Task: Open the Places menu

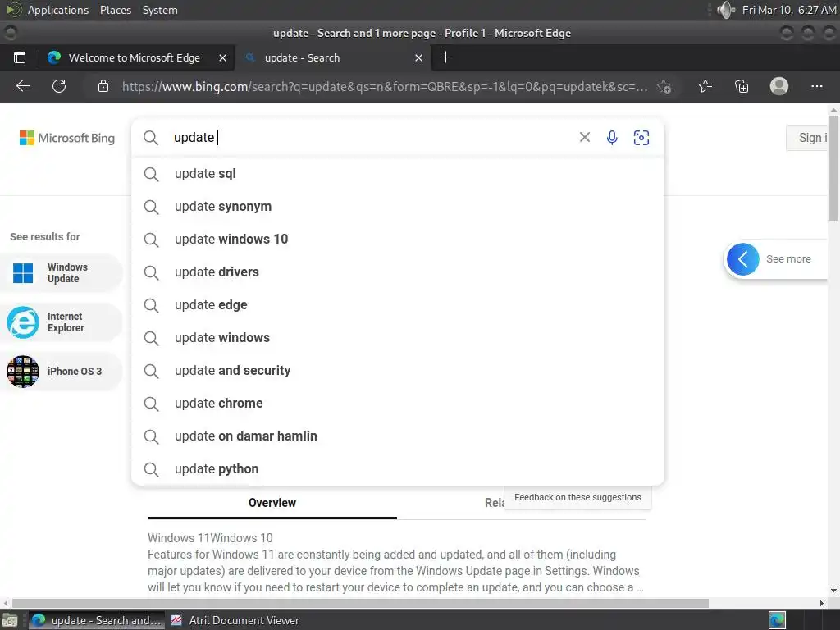Action: click(x=115, y=10)
